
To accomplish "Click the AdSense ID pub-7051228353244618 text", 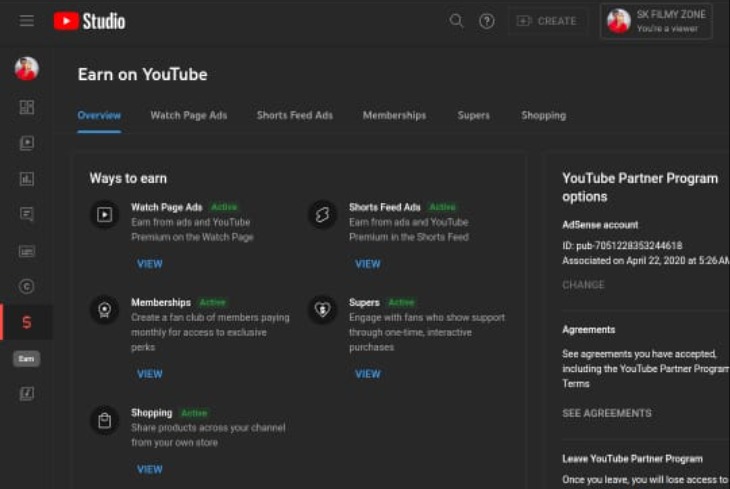I will point(622,245).
